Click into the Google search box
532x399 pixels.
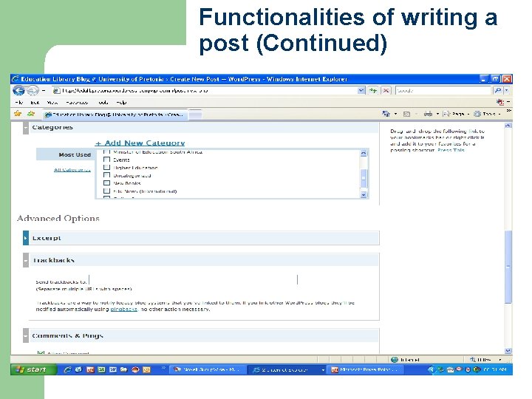pyautogui.click(x=443, y=91)
